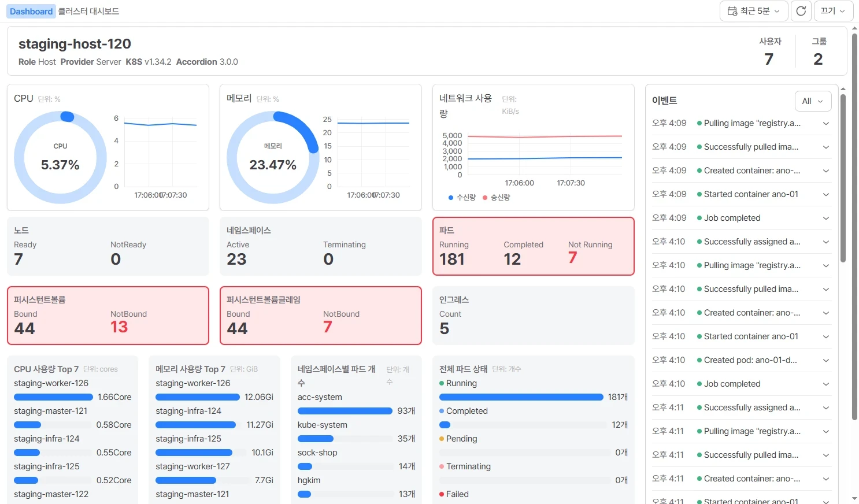Image resolution: width=859 pixels, height=504 pixels.
Task: Open the 끄기 auto-refresh dropdown
Action: (x=833, y=11)
